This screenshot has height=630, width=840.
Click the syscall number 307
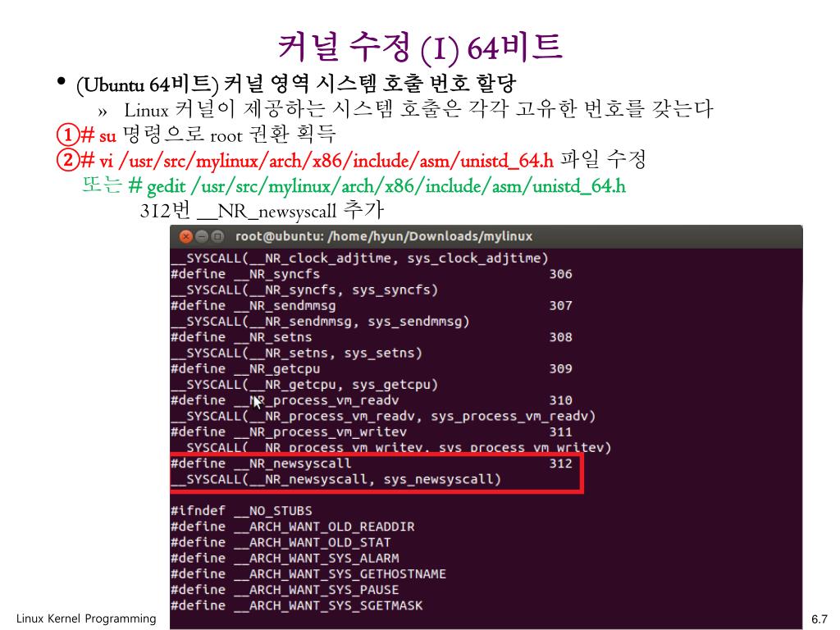tap(560, 306)
